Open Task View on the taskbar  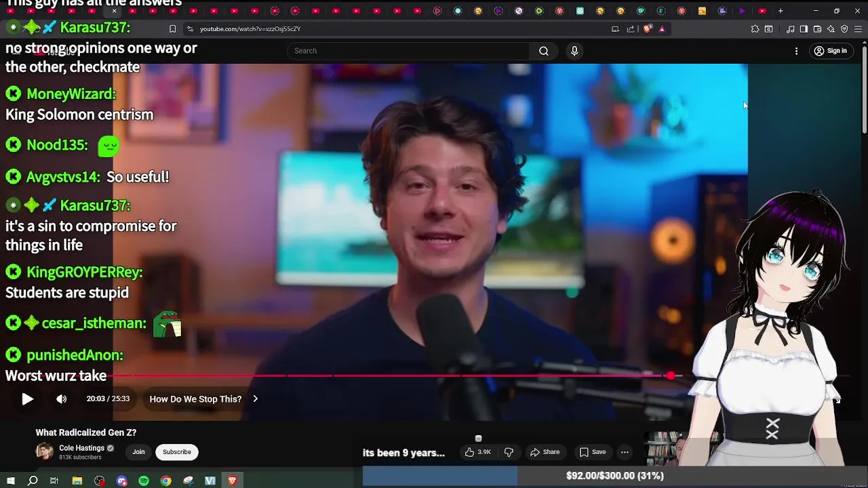pyautogui.click(x=54, y=481)
